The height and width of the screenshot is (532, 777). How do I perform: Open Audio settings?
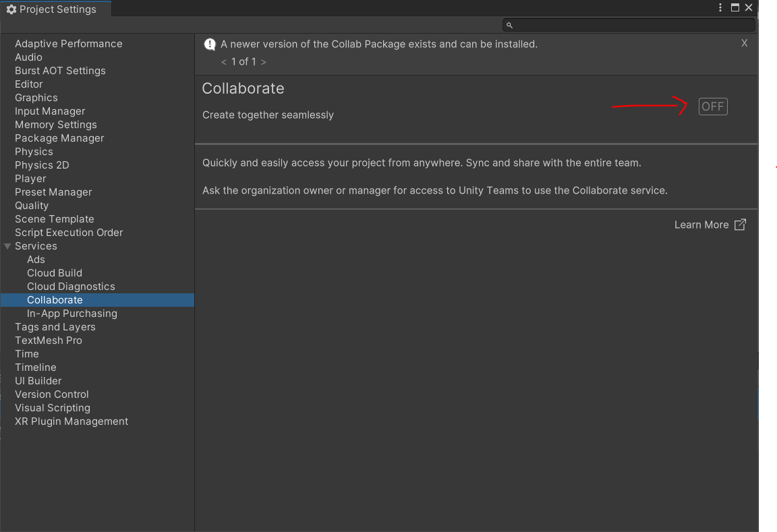(x=28, y=57)
